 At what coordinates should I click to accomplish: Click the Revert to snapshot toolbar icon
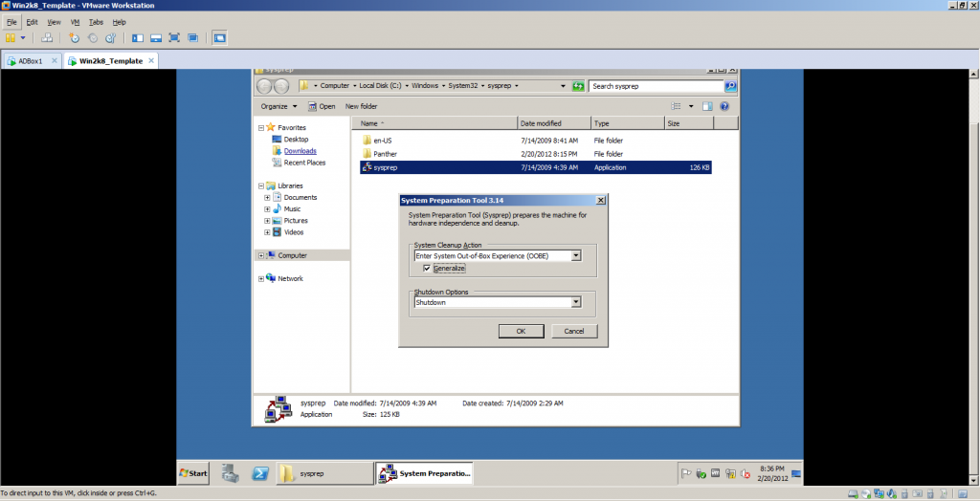pyautogui.click(x=93, y=38)
